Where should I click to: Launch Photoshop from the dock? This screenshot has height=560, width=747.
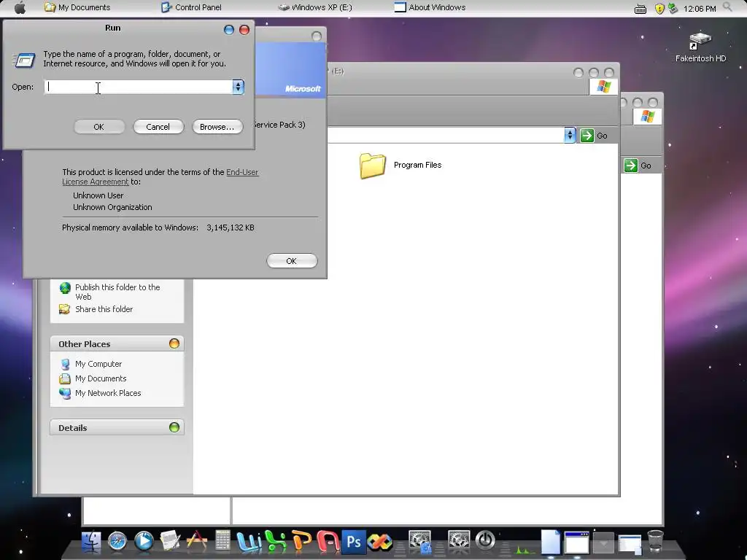[x=354, y=542]
